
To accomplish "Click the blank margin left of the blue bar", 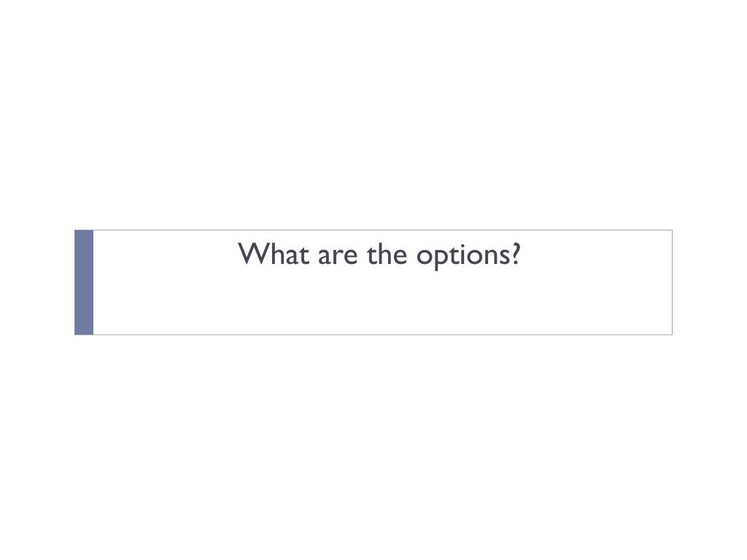I will pyautogui.click(x=37, y=282).
